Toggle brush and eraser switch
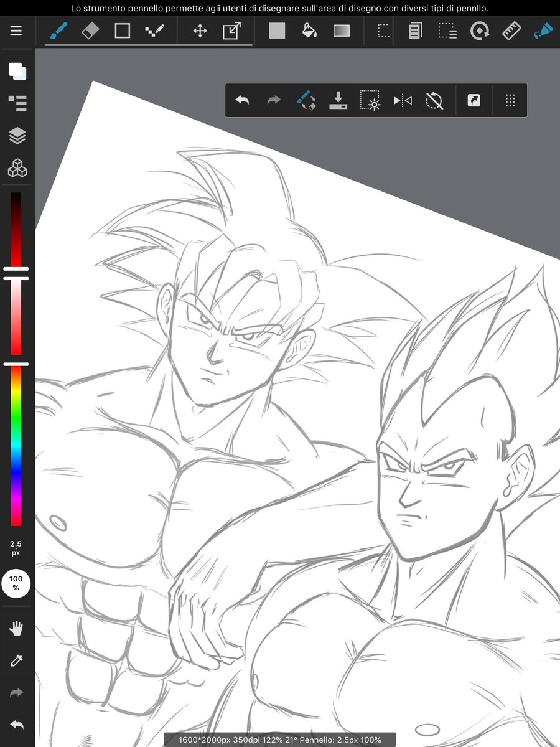Screen dimensions: 560x747 306,100
